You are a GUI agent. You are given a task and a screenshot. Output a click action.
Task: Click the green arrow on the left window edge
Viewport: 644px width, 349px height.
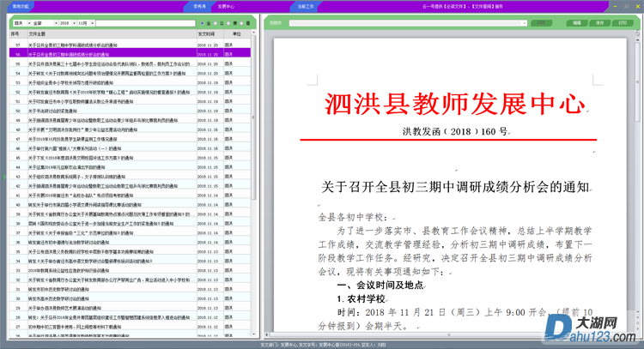tap(4, 177)
